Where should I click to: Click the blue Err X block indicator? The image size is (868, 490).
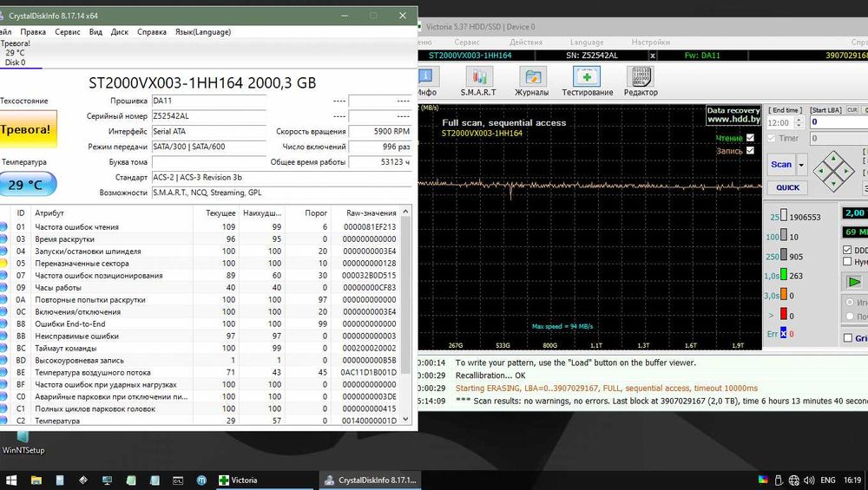783,334
